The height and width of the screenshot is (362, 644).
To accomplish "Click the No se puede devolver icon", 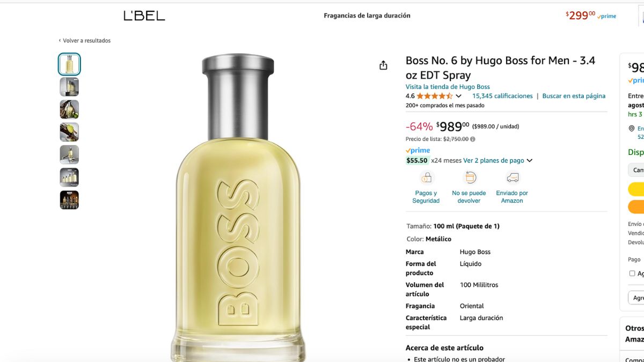I will point(469,178).
